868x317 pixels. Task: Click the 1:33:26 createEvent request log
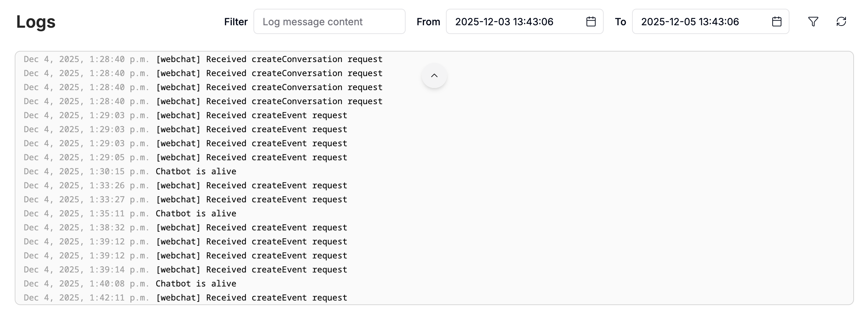pyautogui.click(x=185, y=186)
